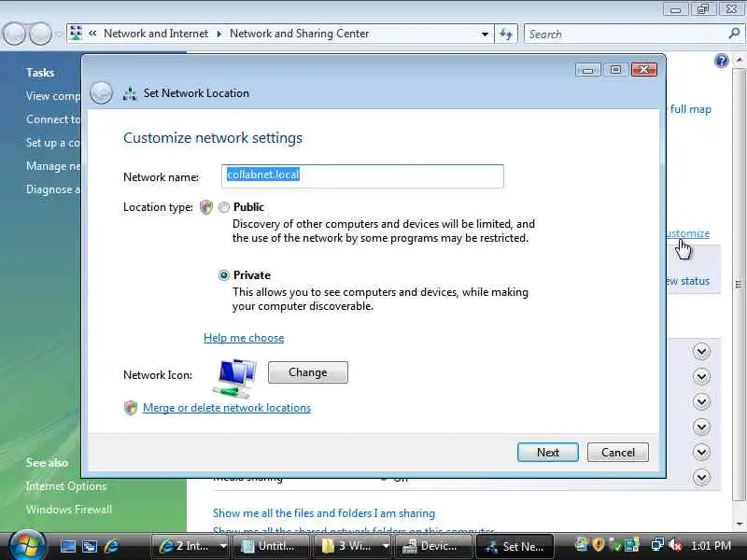Open Internet Options under See also
Viewport: 747px width, 560px height.
click(66, 486)
